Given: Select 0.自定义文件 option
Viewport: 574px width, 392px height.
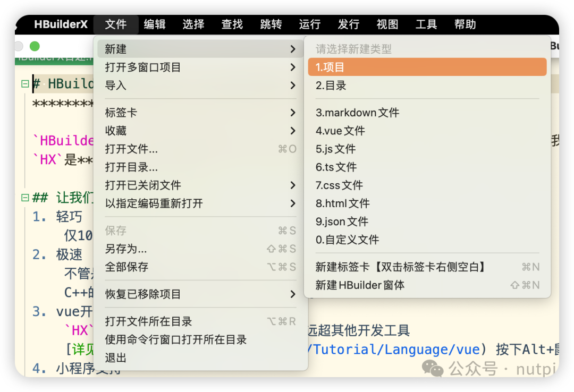Looking at the screenshot, I should click(x=427, y=240).
